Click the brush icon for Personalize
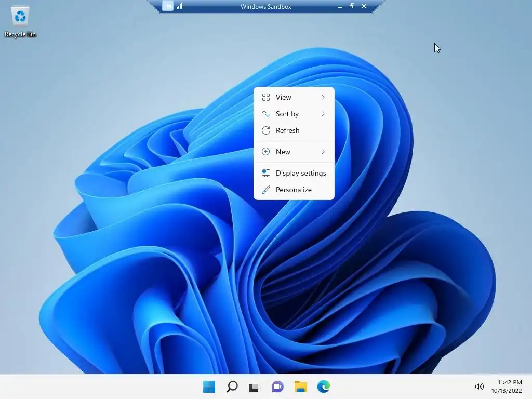The width and height of the screenshot is (532, 399). pos(266,190)
